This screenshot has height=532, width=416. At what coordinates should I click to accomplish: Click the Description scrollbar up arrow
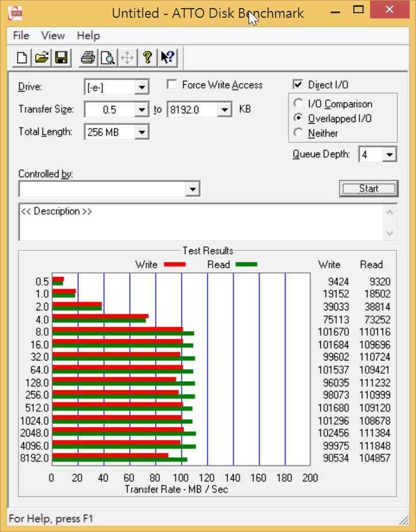tap(390, 212)
